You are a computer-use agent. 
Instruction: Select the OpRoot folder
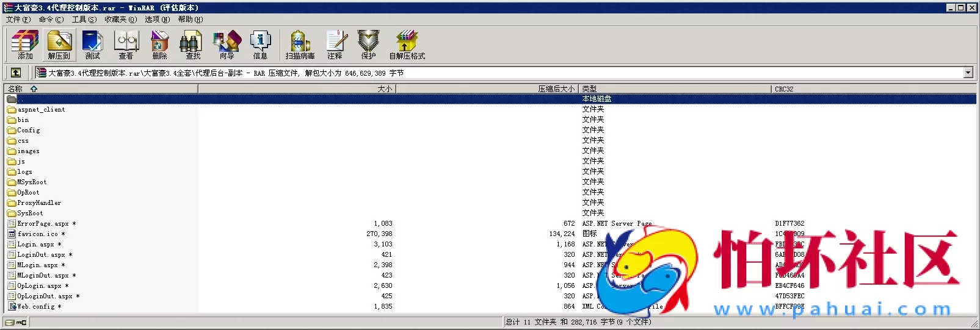click(x=28, y=193)
